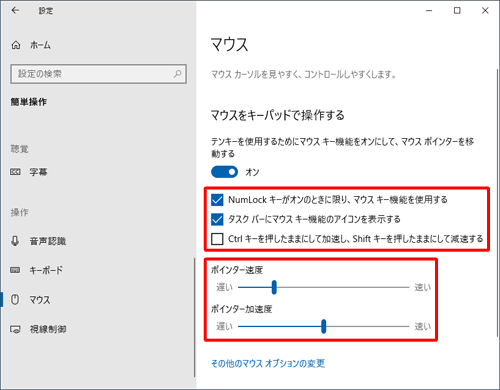500x390 pixels.
Task: Click the 聴覚 section label
Action: [19, 149]
